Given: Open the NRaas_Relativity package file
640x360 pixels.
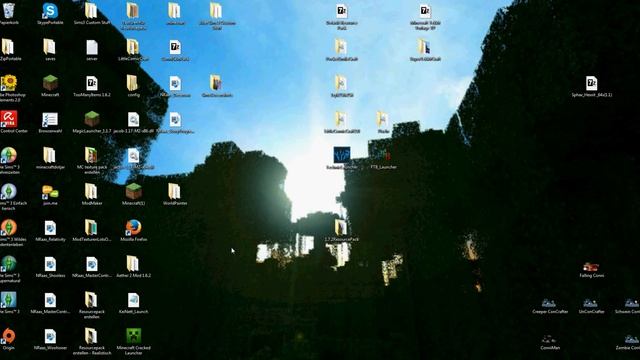Looking at the screenshot, I should [50, 227].
